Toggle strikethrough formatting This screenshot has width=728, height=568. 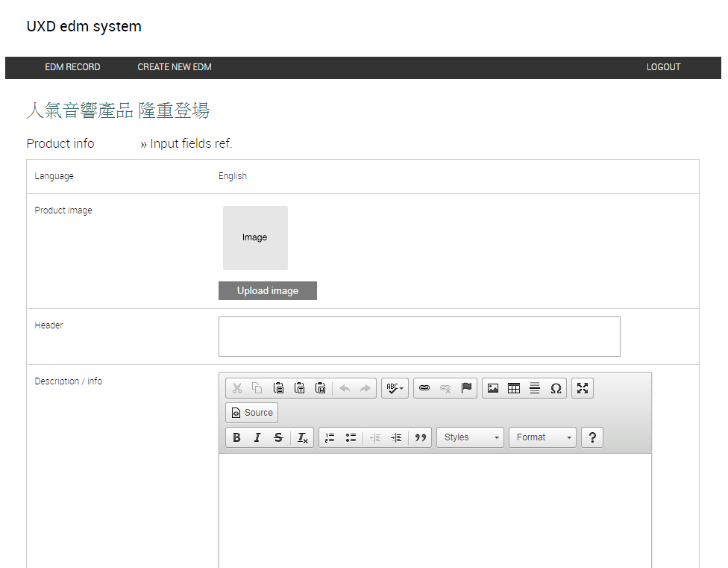pyautogui.click(x=278, y=437)
